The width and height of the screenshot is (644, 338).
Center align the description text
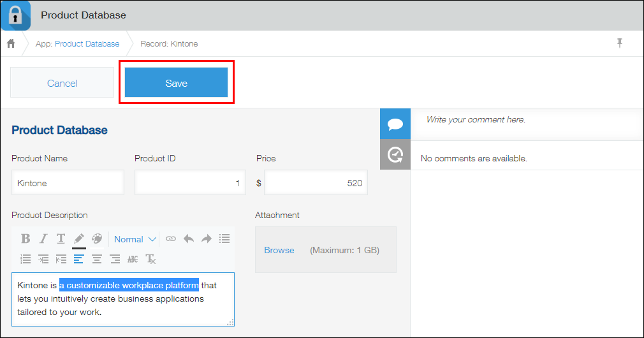pyautogui.click(x=97, y=259)
